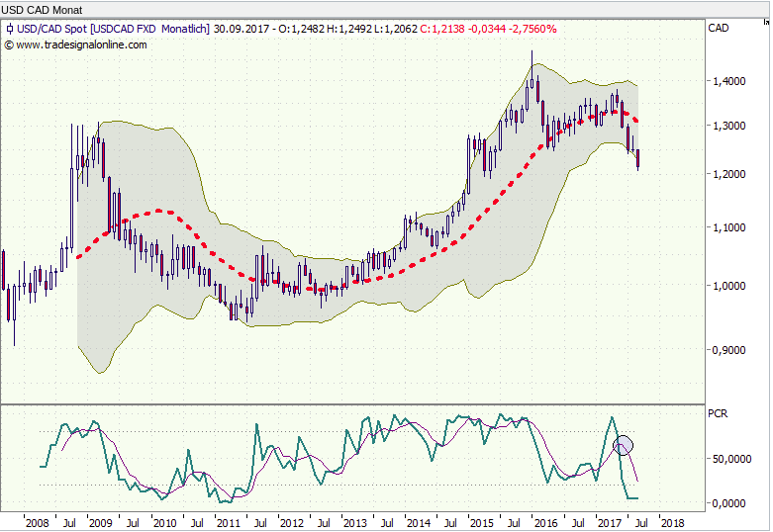The width and height of the screenshot is (773, 532).
Task: Click the CAD currency axis label
Action: coord(720,29)
